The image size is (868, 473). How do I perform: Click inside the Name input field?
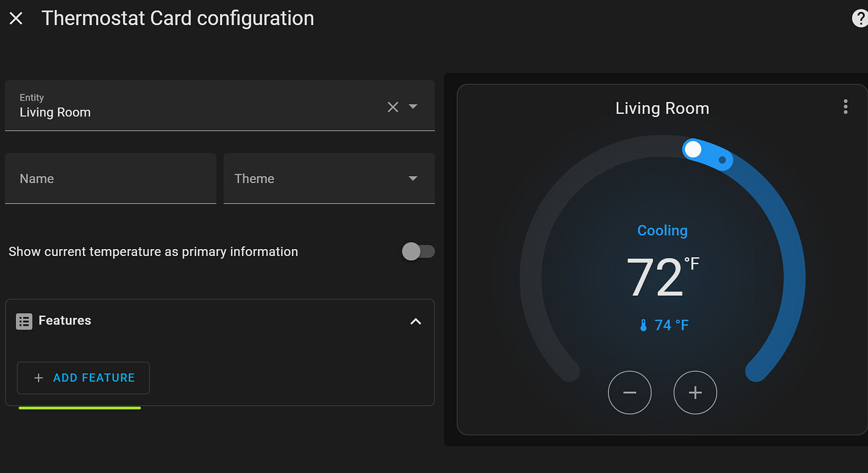click(111, 179)
